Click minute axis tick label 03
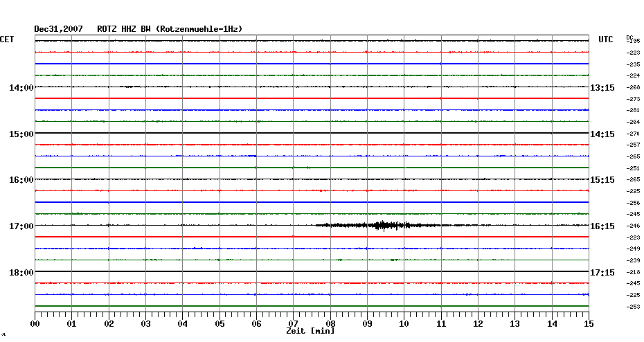 point(146,324)
